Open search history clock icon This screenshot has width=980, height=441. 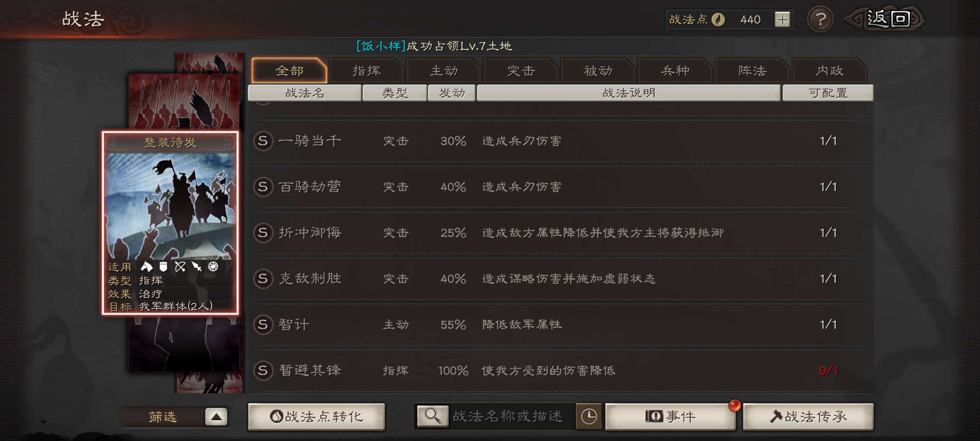pos(589,416)
